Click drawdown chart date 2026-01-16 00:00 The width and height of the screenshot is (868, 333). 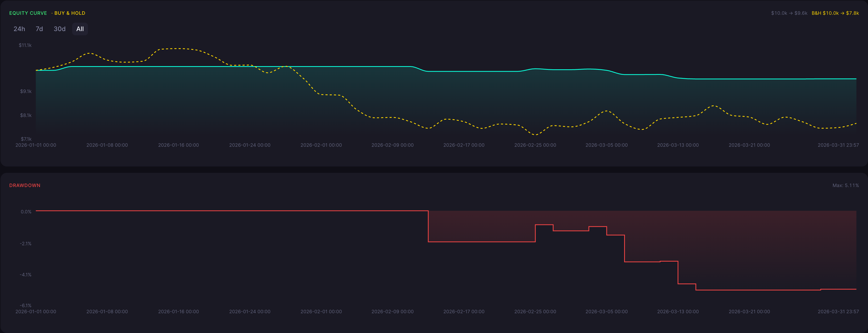(x=178, y=311)
